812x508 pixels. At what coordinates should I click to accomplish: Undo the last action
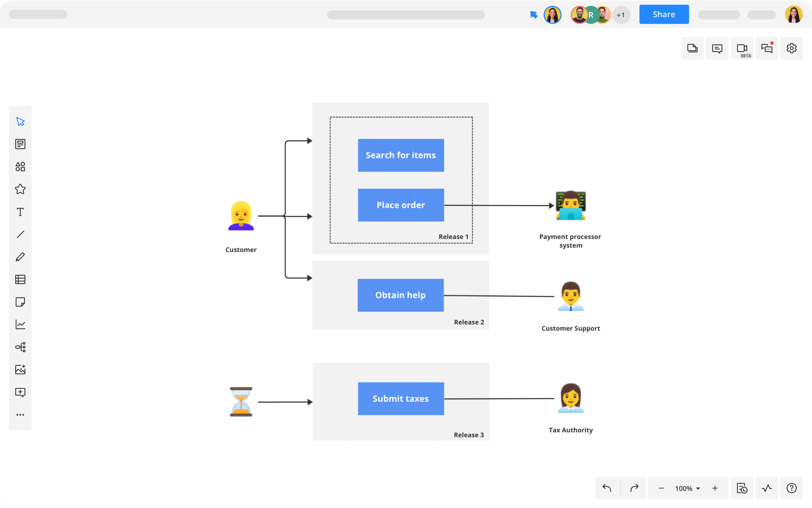pyautogui.click(x=607, y=488)
